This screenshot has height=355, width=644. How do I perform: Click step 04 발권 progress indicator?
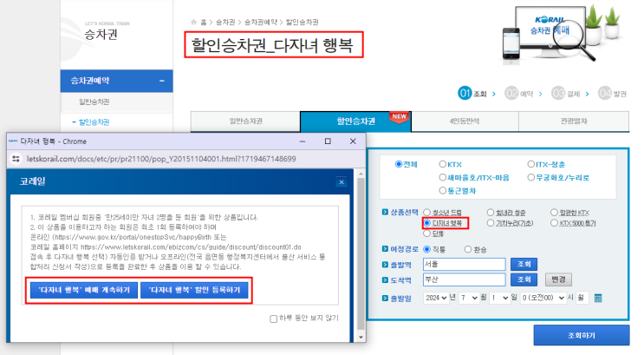[x=612, y=94]
